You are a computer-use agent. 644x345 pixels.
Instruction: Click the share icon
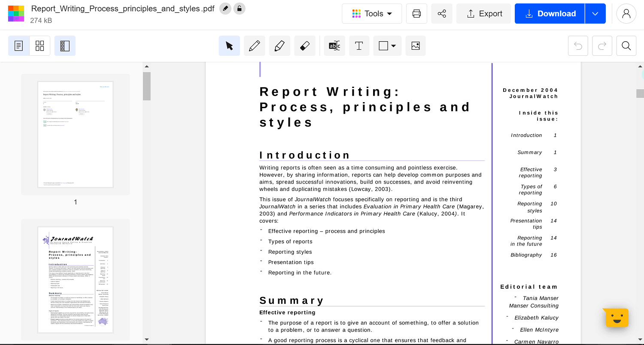[442, 14]
